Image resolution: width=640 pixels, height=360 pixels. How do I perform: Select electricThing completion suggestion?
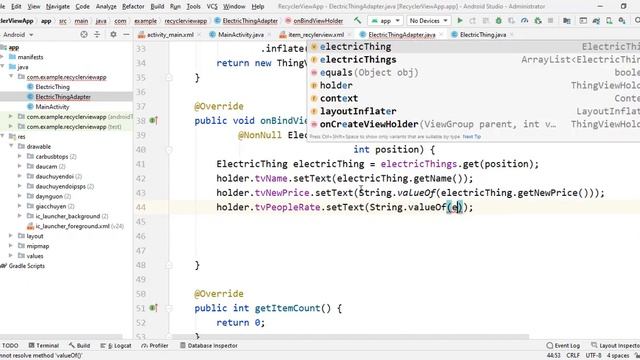tap(473, 47)
